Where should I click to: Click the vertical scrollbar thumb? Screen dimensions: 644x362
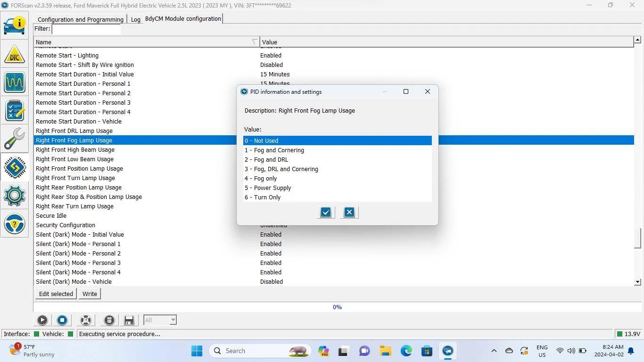coord(638,239)
